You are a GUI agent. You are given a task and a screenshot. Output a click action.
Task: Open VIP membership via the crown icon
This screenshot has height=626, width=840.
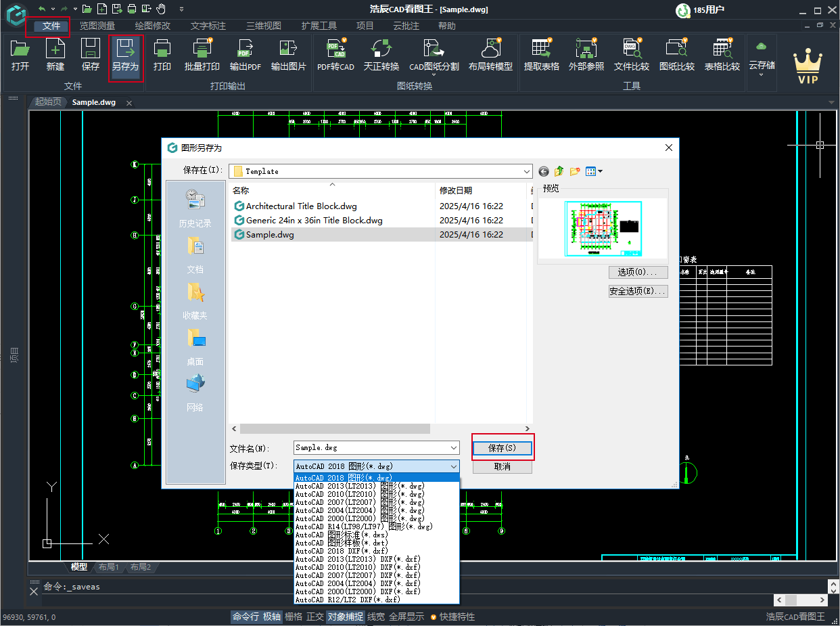[x=808, y=64]
